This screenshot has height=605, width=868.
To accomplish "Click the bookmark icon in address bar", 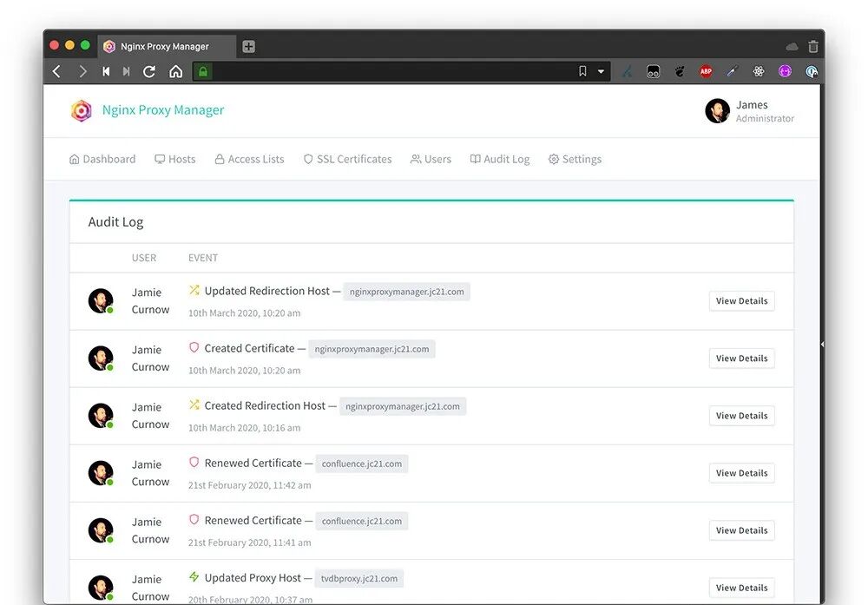I will coord(582,71).
